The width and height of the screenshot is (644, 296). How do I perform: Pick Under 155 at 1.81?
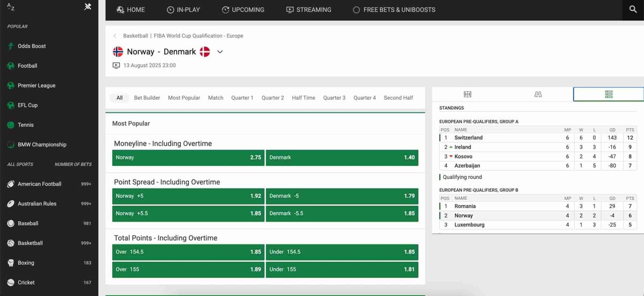click(342, 269)
